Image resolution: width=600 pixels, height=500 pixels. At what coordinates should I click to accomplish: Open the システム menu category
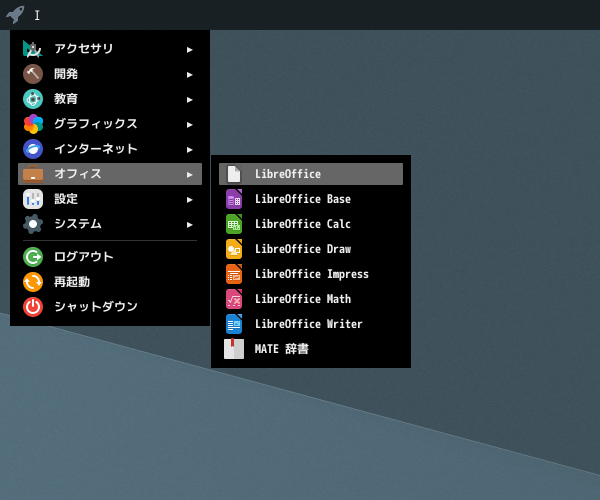click(x=110, y=224)
